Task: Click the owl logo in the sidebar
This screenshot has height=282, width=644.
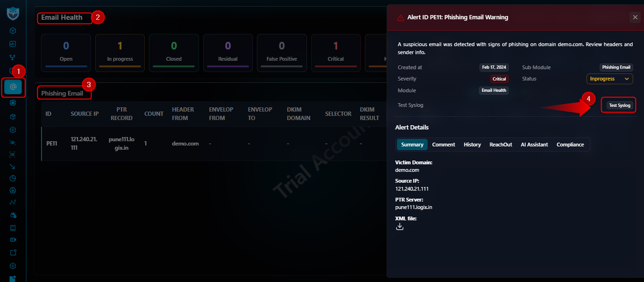Action: tap(13, 13)
